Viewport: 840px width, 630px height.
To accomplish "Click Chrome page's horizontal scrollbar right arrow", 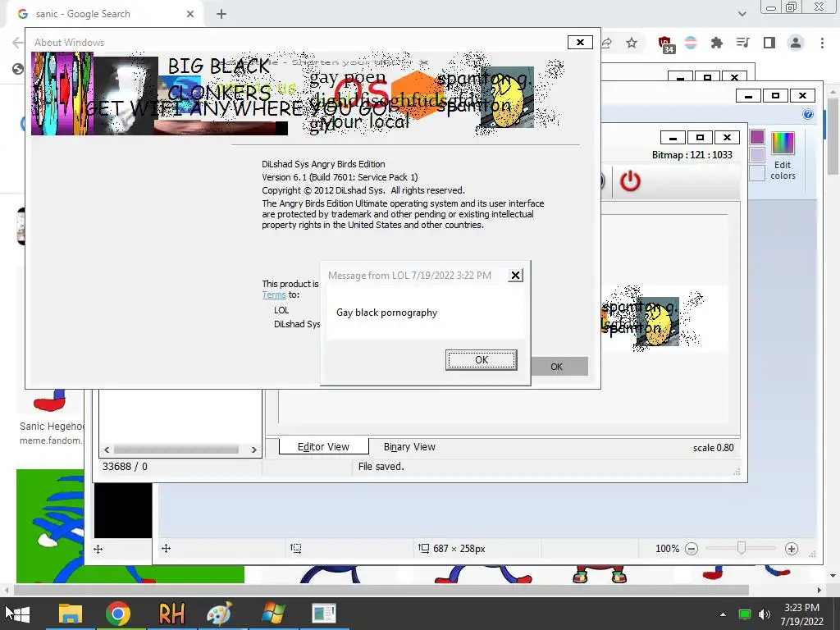I will click(x=819, y=591).
